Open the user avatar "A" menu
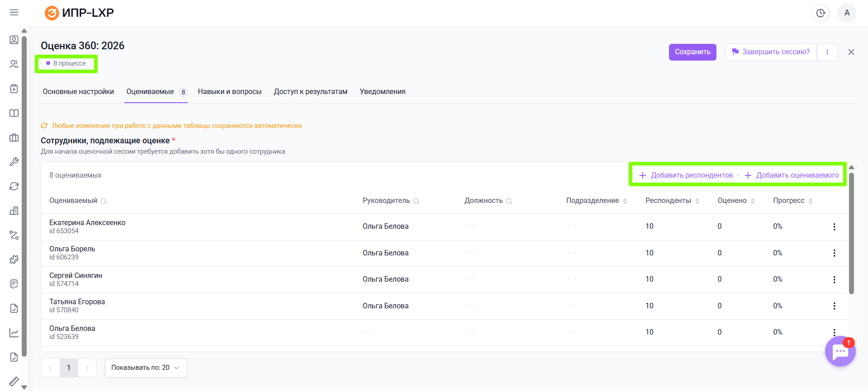This screenshot has width=868, height=391. point(847,13)
